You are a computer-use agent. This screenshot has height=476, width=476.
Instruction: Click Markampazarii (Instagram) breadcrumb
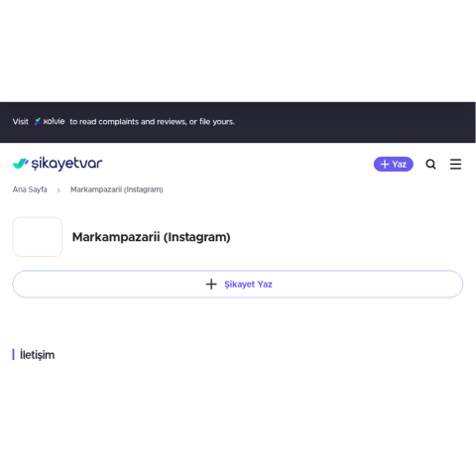[x=117, y=189]
